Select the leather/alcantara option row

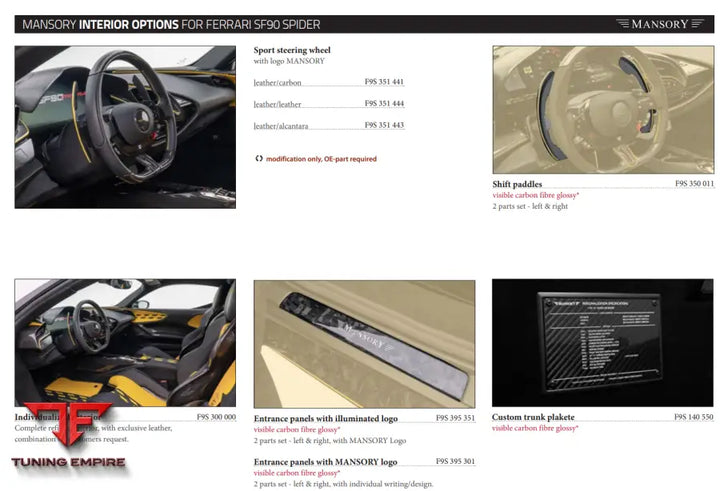(329, 125)
